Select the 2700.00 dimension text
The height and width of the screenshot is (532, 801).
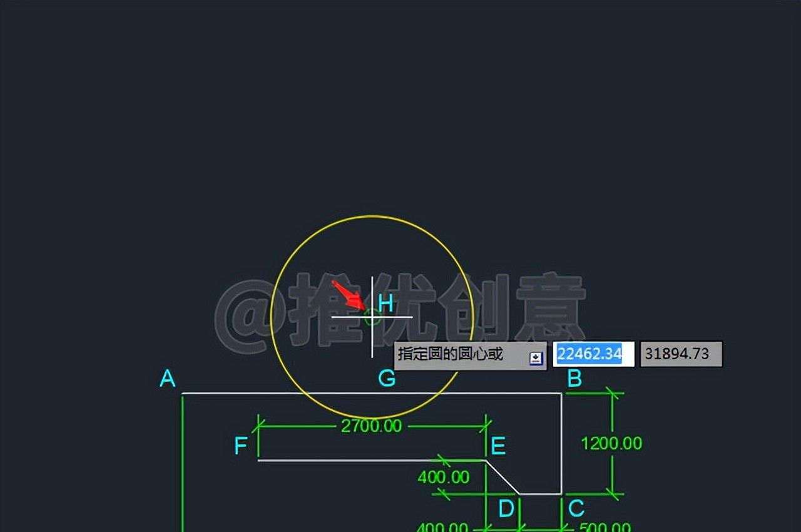371,426
